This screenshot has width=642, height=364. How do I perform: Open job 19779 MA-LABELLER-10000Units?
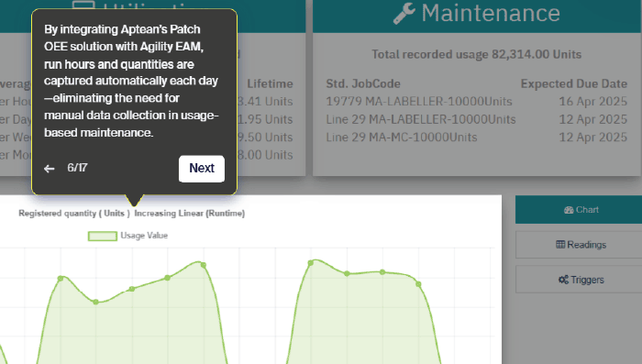coord(419,102)
